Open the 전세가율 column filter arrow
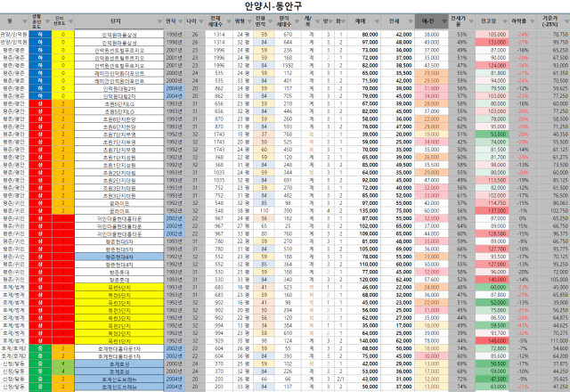This screenshot has width=570, height=392. (471, 21)
